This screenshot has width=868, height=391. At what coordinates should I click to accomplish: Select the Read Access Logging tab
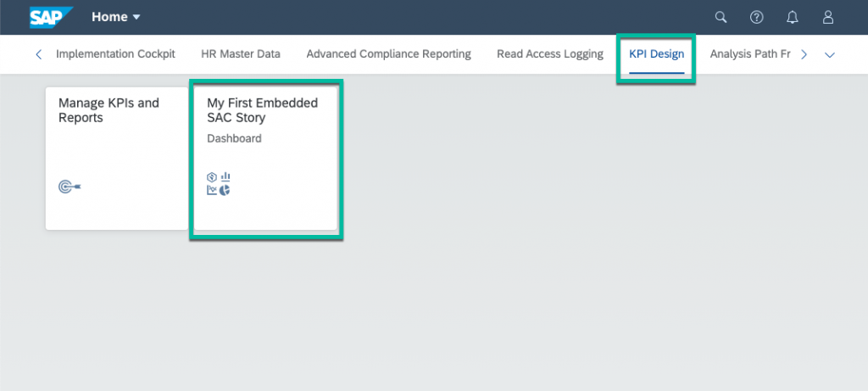tap(549, 54)
